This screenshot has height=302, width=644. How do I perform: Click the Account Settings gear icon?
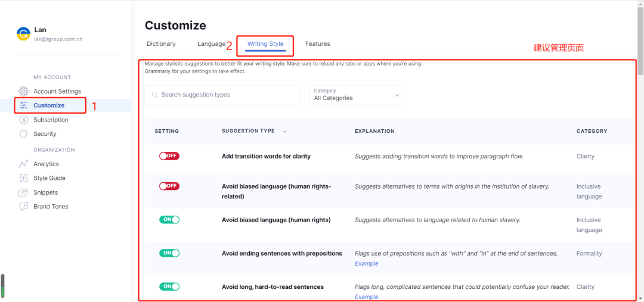pos(23,91)
